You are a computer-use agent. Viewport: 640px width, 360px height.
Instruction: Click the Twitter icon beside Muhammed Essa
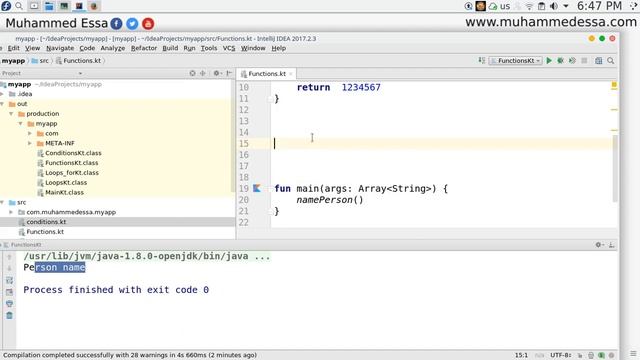pyautogui.click(x=132, y=24)
